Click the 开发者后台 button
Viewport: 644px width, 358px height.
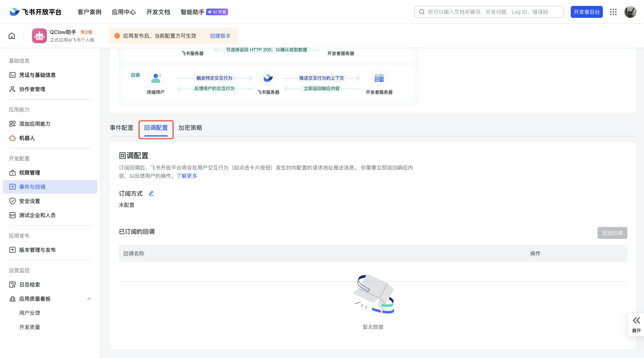586,12
